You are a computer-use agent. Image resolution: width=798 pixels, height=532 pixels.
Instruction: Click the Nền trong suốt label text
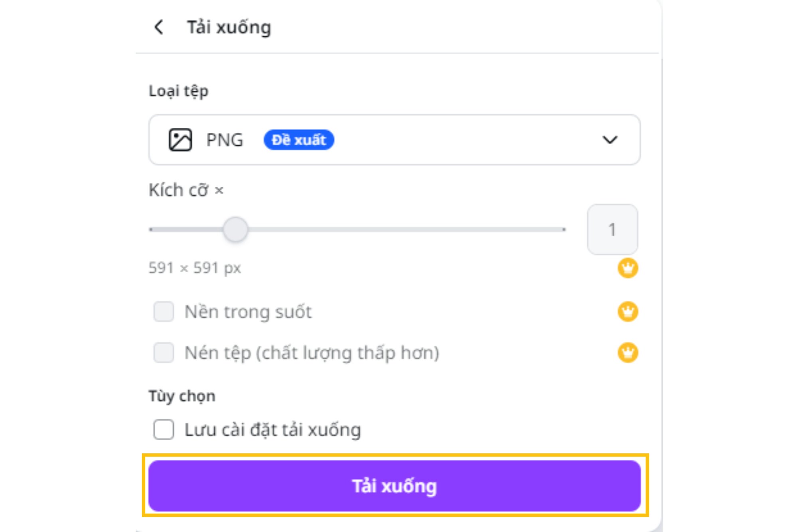coord(248,312)
